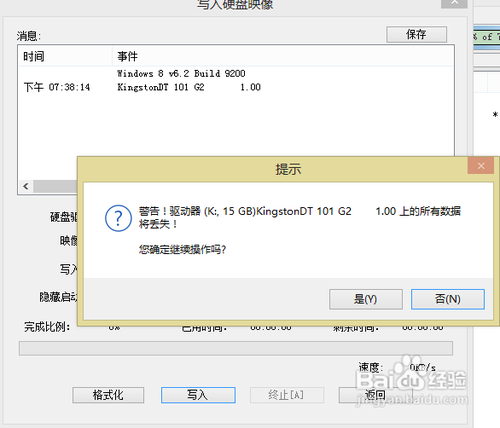Click the question mark icon in dialog
The height and width of the screenshot is (428, 500).
coord(118,218)
